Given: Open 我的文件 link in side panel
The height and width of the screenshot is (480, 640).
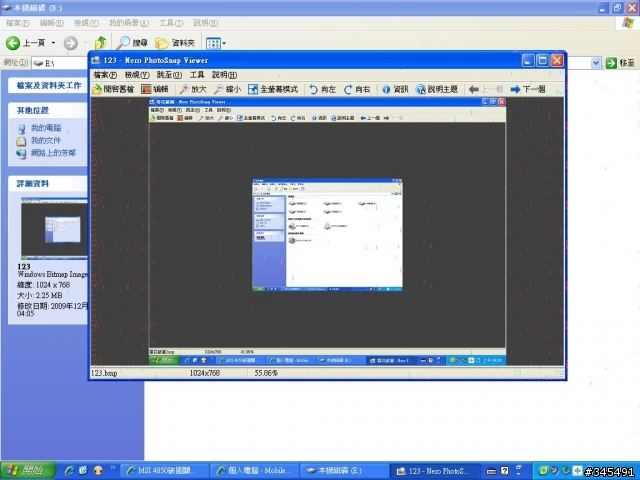Looking at the screenshot, I should (46, 140).
